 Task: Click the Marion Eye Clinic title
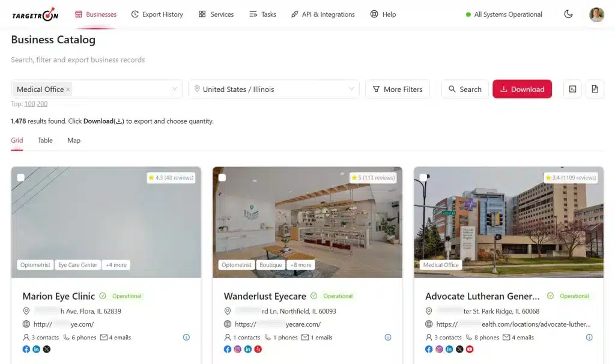click(59, 296)
